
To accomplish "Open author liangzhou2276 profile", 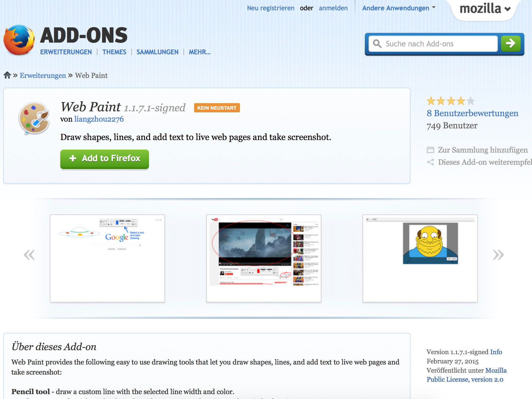I will (x=99, y=119).
